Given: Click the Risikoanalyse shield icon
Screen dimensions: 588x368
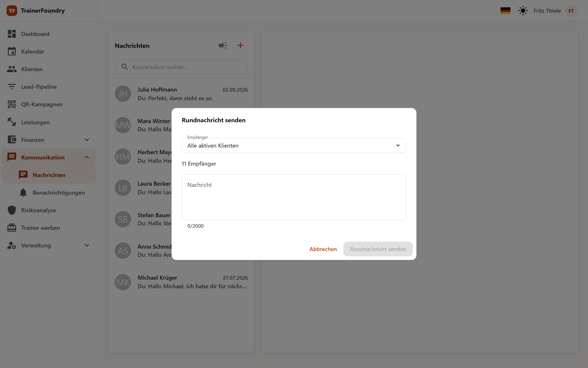Looking at the screenshot, I should point(12,210).
